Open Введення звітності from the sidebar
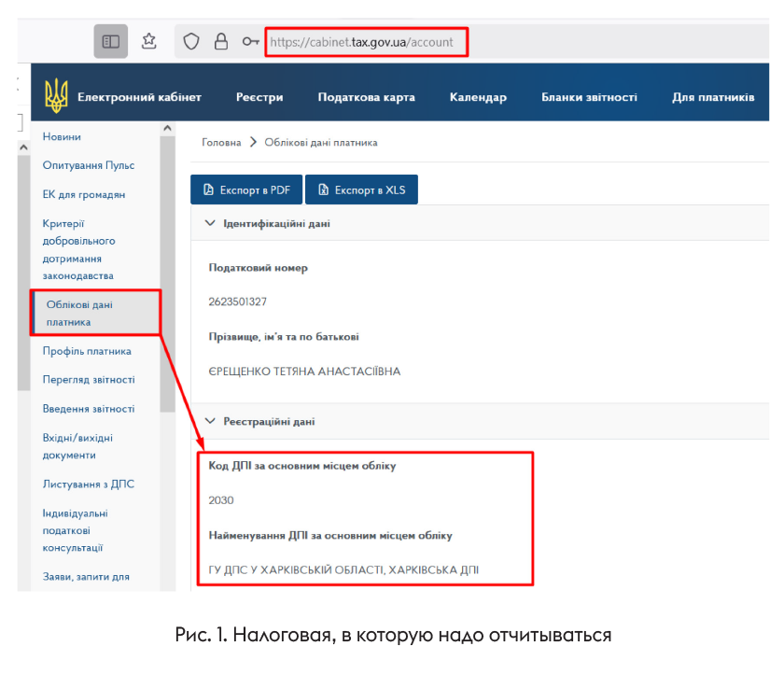 [x=89, y=409]
